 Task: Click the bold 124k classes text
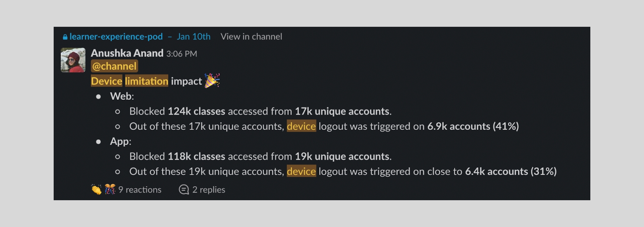pos(196,111)
